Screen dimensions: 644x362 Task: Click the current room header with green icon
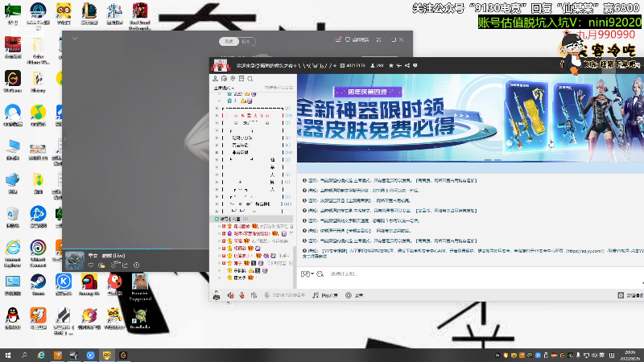click(253, 219)
